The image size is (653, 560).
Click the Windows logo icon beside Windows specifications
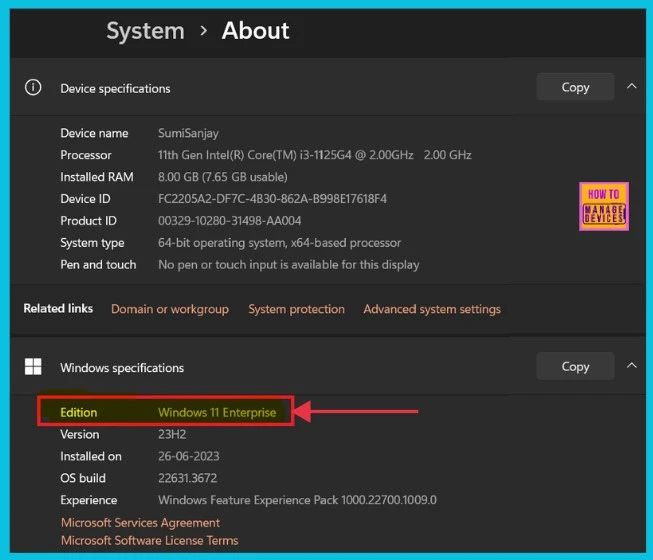[33, 366]
